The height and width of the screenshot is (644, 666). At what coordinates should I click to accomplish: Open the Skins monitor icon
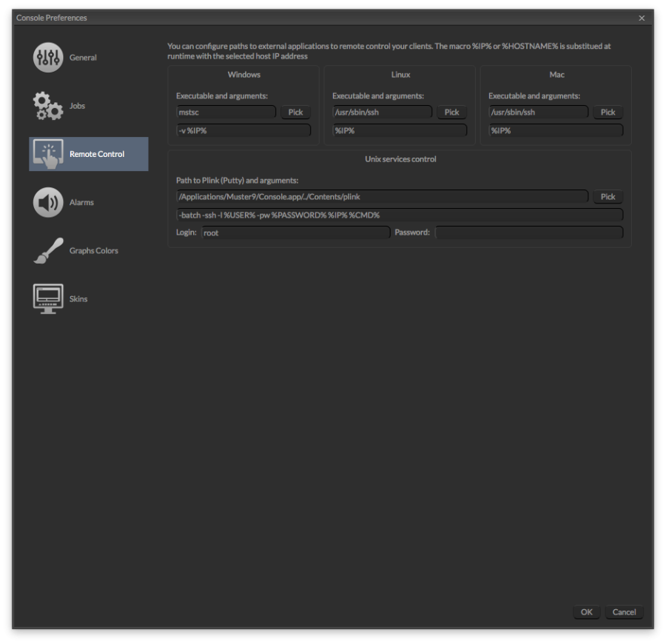pos(47,298)
